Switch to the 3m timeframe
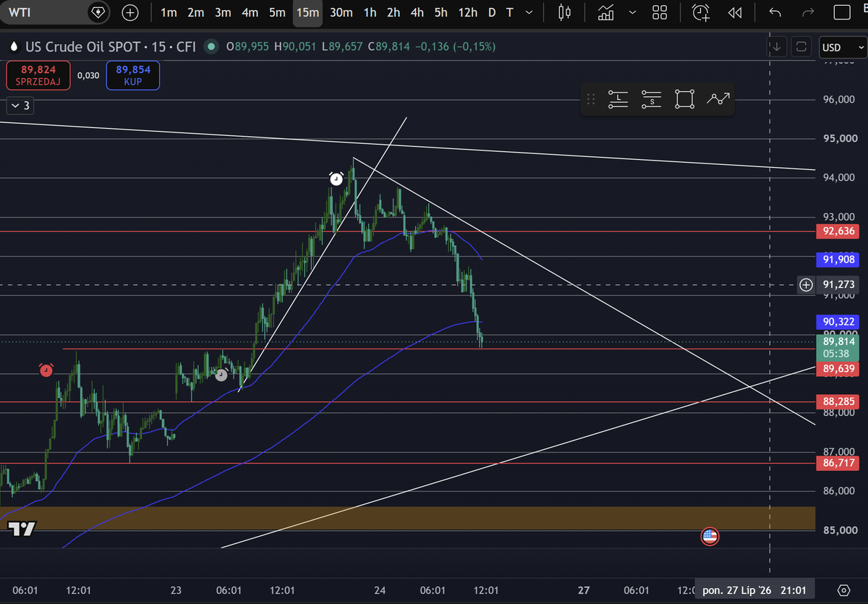Image resolution: width=868 pixels, height=604 pixels. (x=223, y=12)
